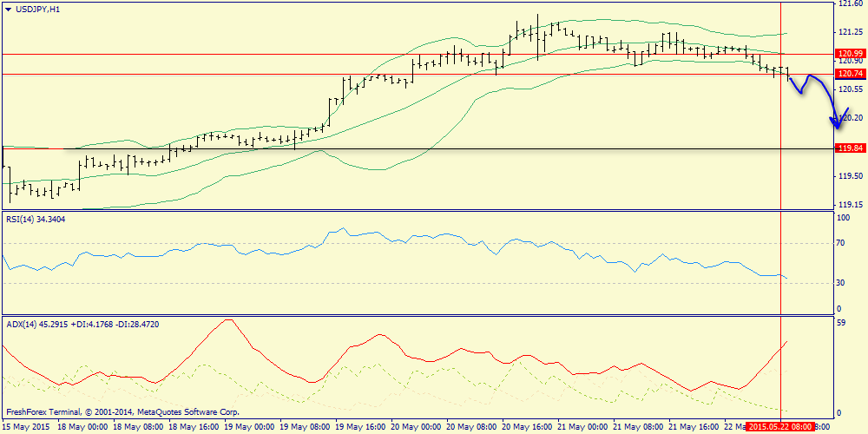This screenshot has width=868, height=434.
Task: Click the FreshForex Terminal copyright text
Action: (123, 412)
